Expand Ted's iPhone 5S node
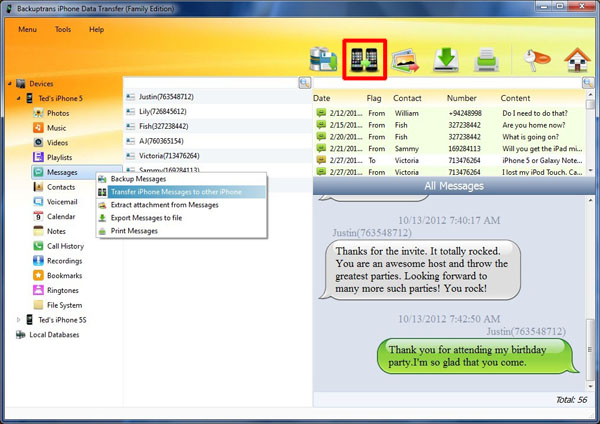Viewport: 600px width, 424px height. pyautogui.click(x=18, y=320)
